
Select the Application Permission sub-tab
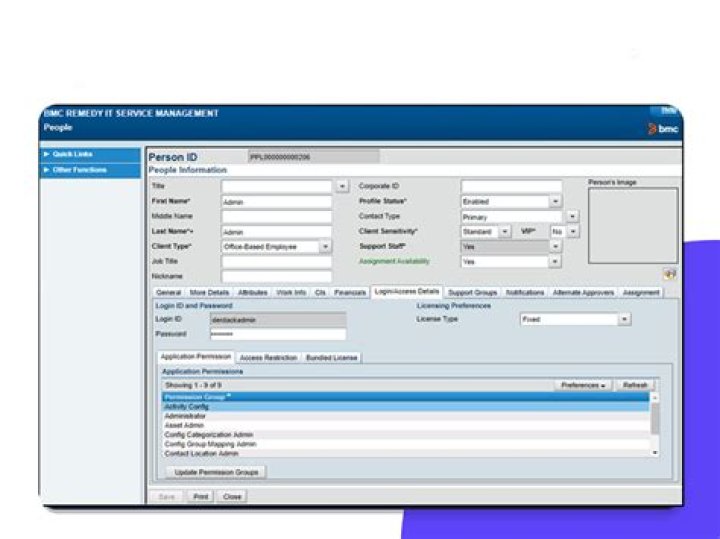tap(196, 357)
